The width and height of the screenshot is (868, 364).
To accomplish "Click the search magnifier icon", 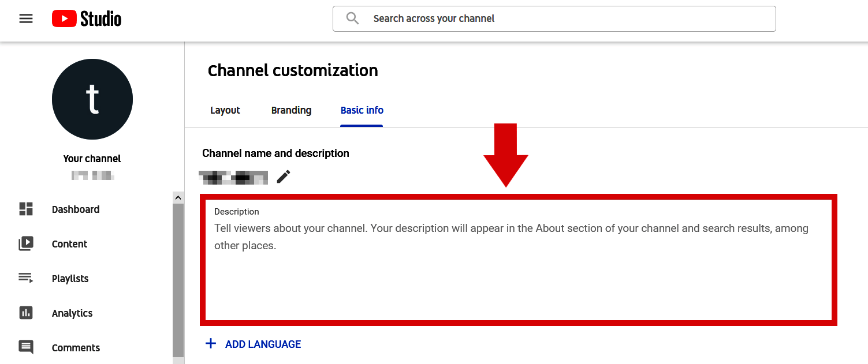I will [x=352, y=18].
